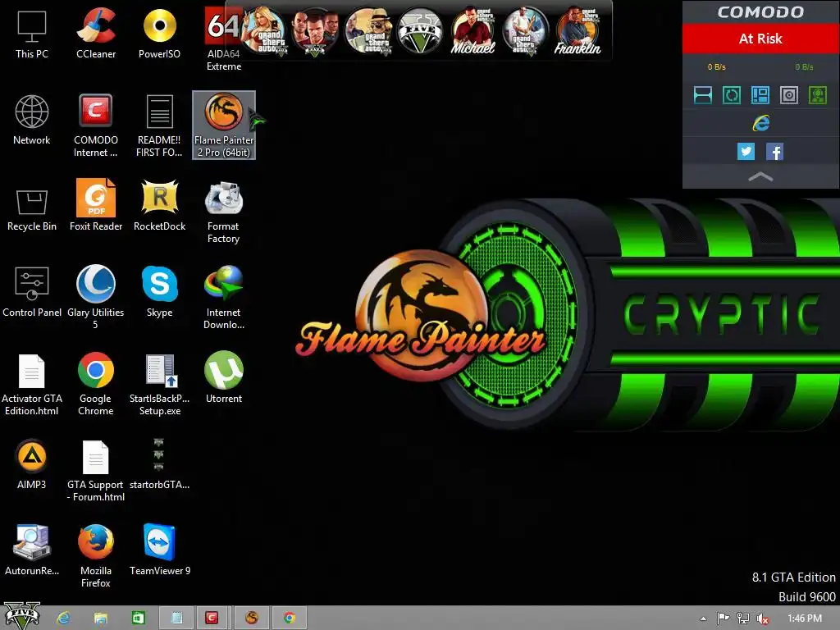Screen dimensions: 840x630
Task: Select the TeamViewer 9 desktop icon
Action: pos(160,550)
